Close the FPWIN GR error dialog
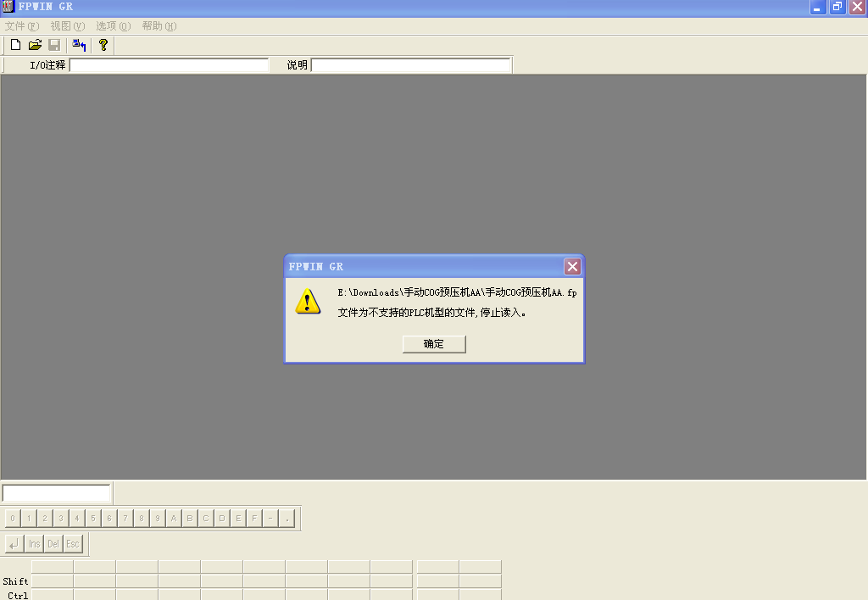This screenshot has height=600, width=868. tap(573, 267)
